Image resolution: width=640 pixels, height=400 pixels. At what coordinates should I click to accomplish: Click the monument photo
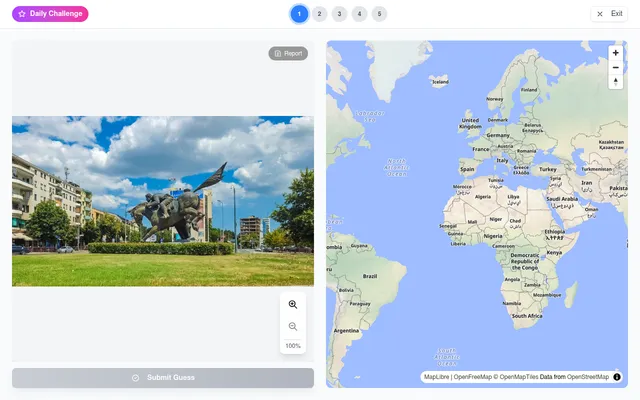click(163, 201)
